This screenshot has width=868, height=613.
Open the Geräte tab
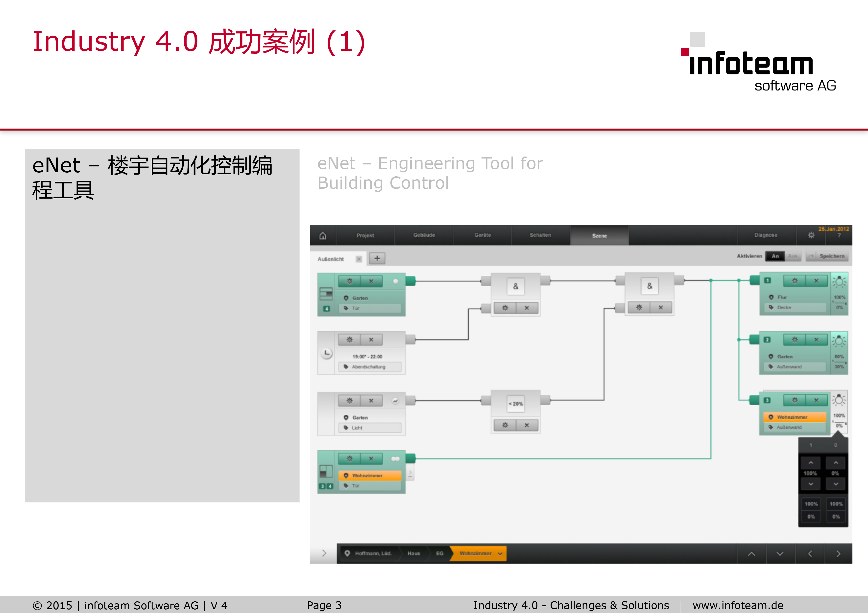[x=482, y=235]
